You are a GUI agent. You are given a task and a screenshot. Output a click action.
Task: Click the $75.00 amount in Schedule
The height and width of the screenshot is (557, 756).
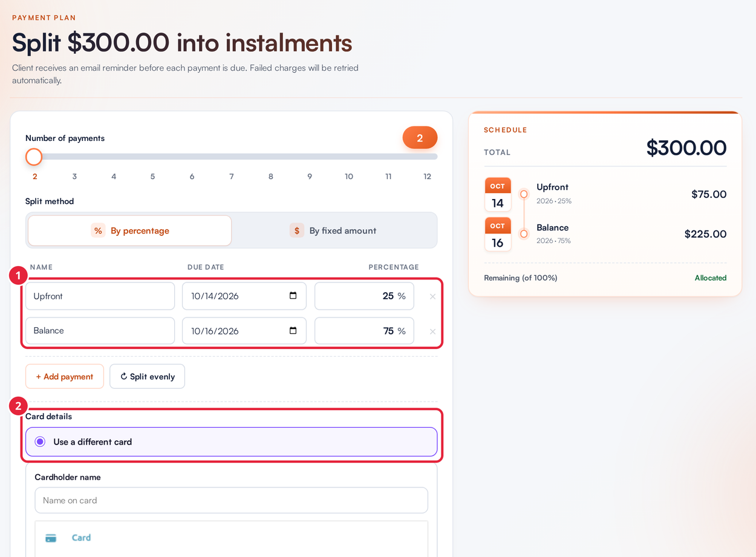pos(709,194)
